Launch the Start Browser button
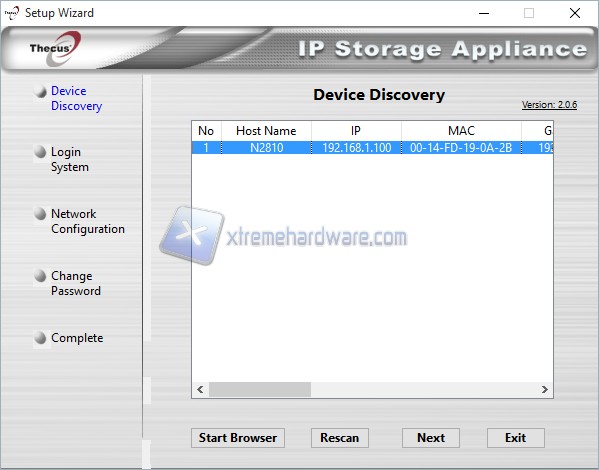 [x=238, y=438]
